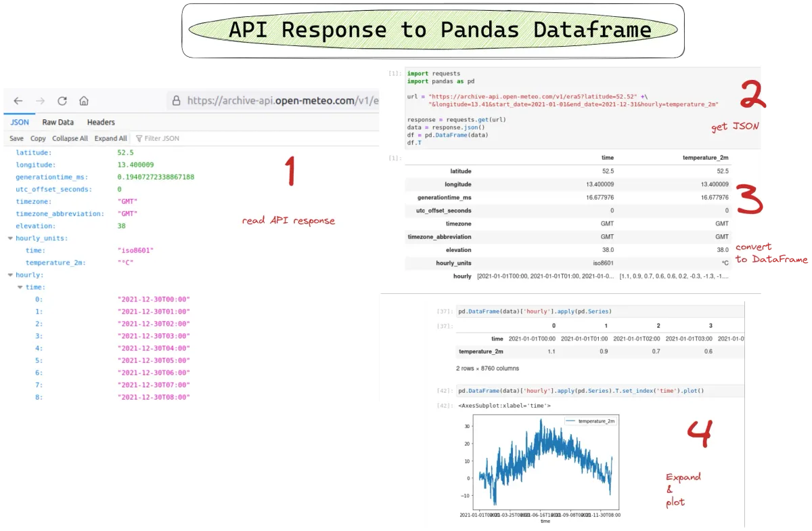Collapse the nested time array node
The height and width of the screenshot is (531, 812).
19,287
